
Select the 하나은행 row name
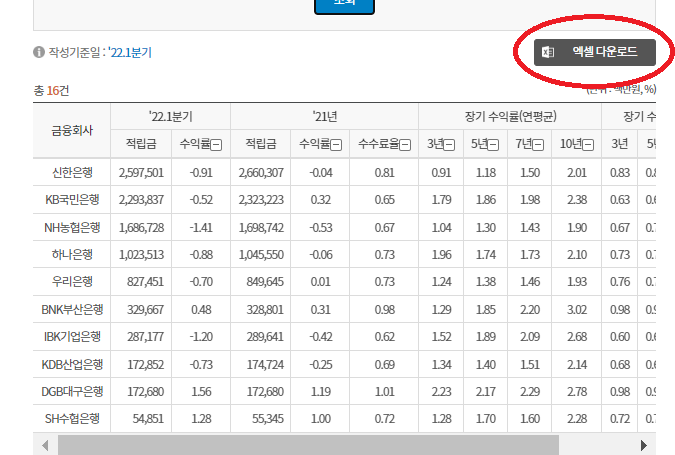click(72, 254)
